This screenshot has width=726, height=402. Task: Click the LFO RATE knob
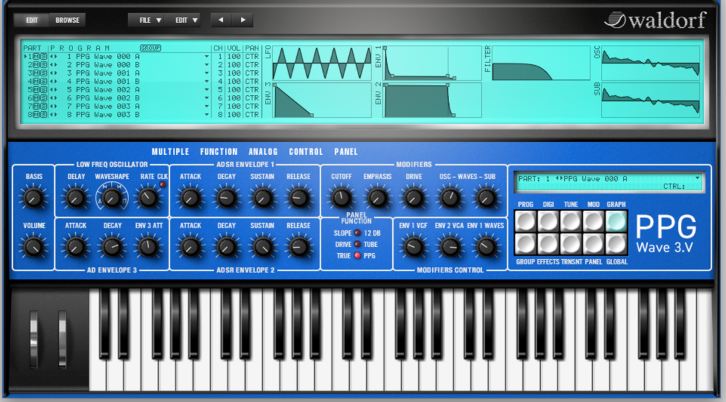tap(148, 198)
